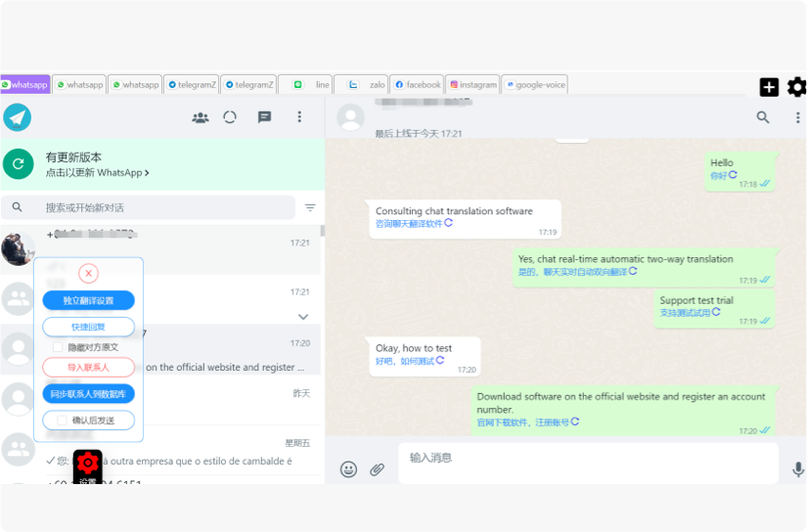This screenshot has width=807, height=532.
Task: Click the search icon in chat header
Action: [763, 117]
